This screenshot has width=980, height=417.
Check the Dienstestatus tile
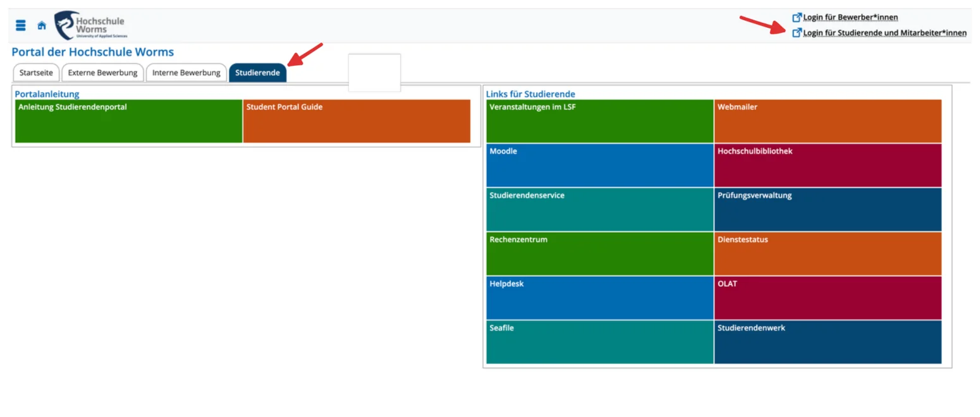[x=827, y=253]
